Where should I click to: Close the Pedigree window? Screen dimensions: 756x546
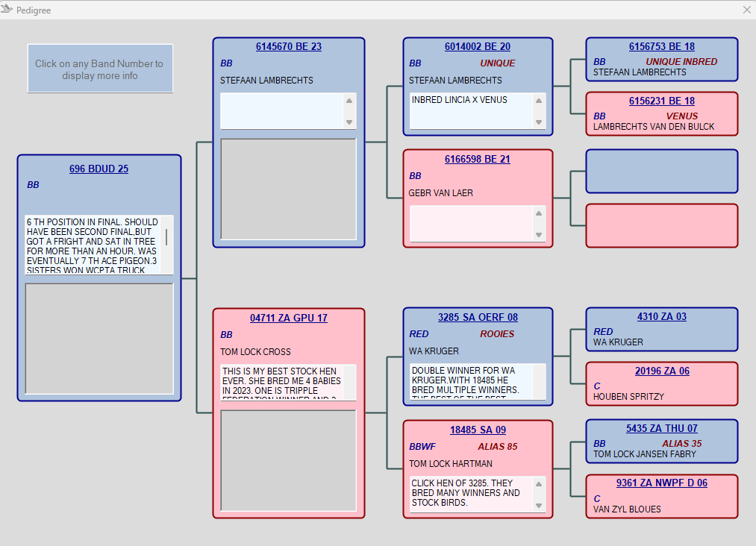[746, 10]
